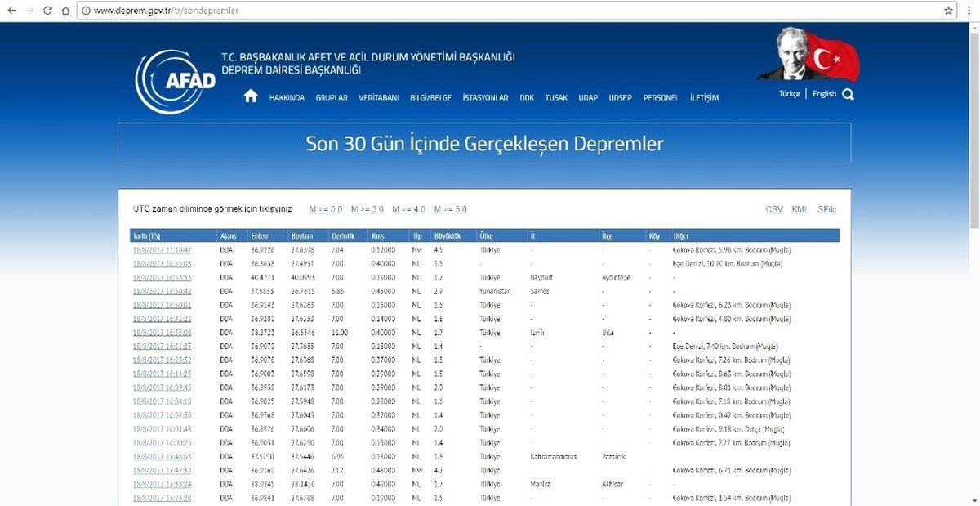Click the Boylam column header
Image resolution: width=980 pixels, height=506 pixels.
302,235
